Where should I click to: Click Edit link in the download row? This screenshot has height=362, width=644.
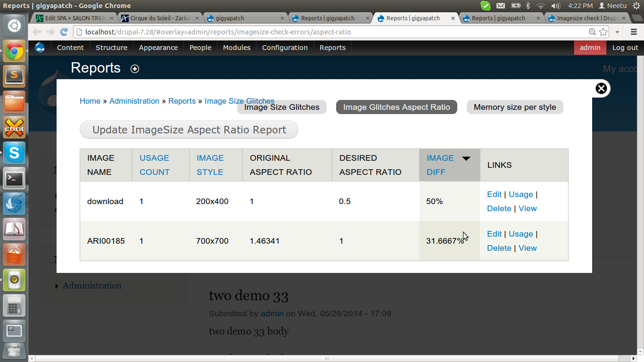tap(494, 194)
